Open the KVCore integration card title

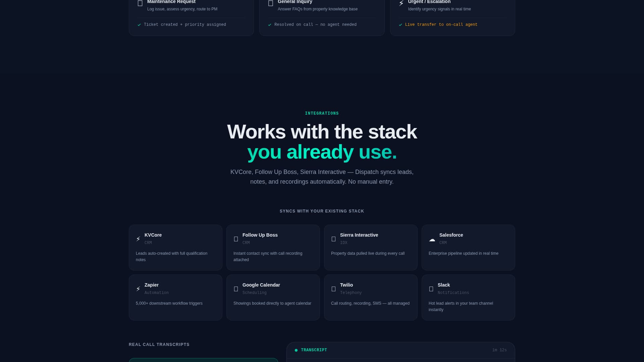pos(153,235)
